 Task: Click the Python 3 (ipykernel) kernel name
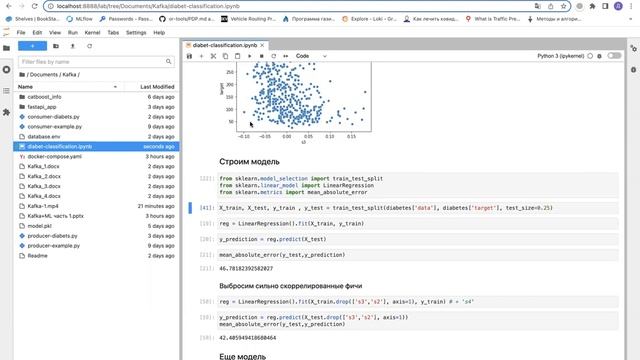tap(560, 56)
